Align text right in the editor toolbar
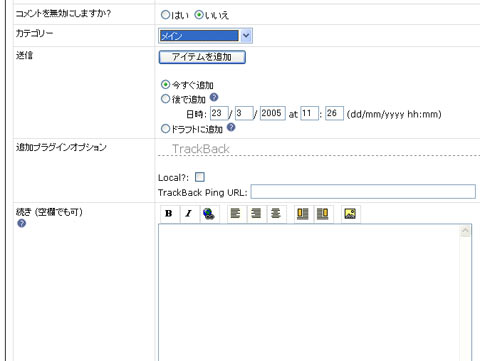 point(256,214)
